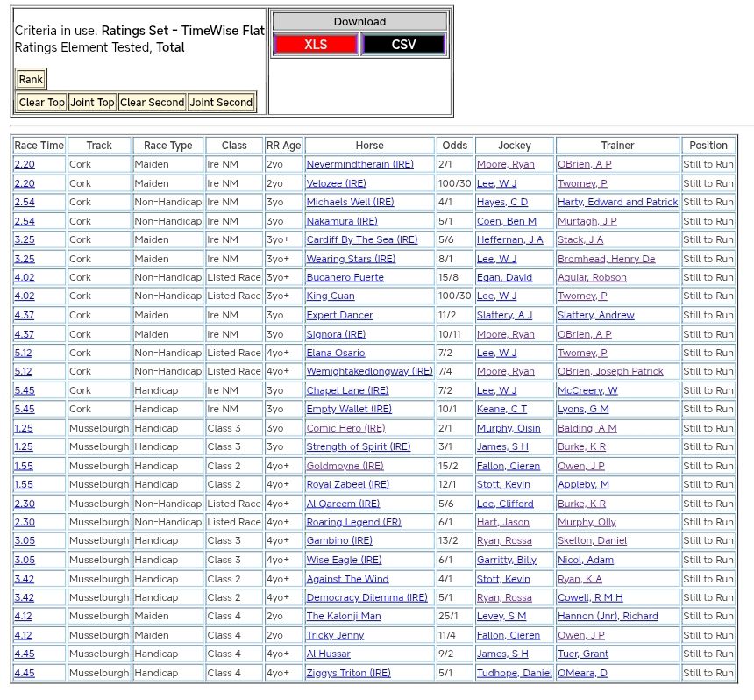Open trainer Harty, Edward and Patrick
Image resolution: width=754 pixels, height=700 pixels.
click(x=617, y=202)
